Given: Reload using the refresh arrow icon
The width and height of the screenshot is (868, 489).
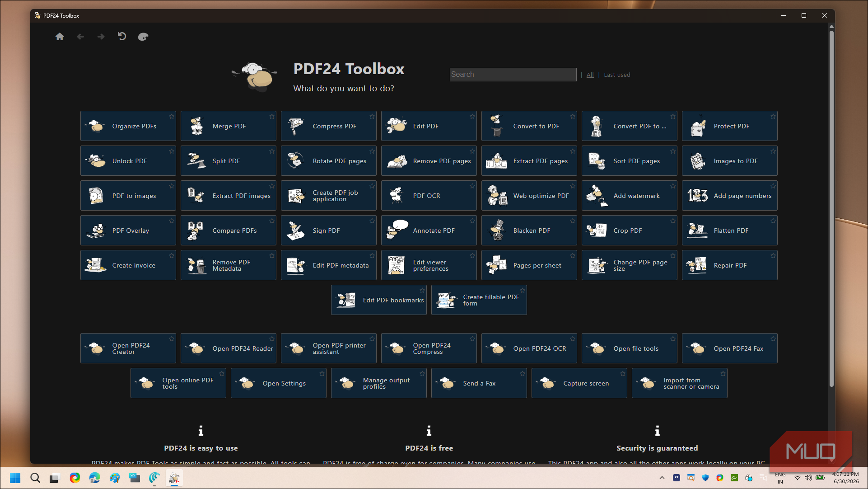Looking at the screenshot, I should point(122,36).
